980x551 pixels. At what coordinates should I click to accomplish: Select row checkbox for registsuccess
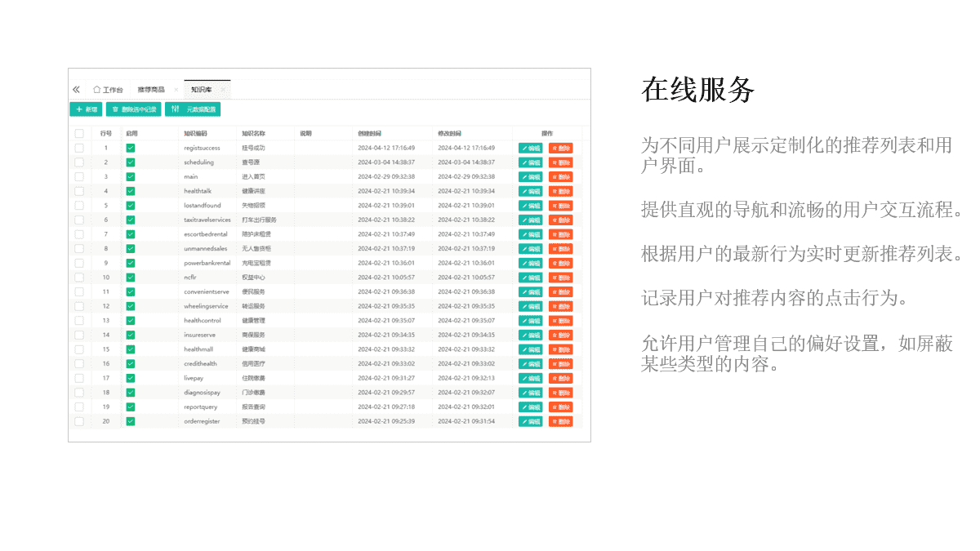pos(79,148)
